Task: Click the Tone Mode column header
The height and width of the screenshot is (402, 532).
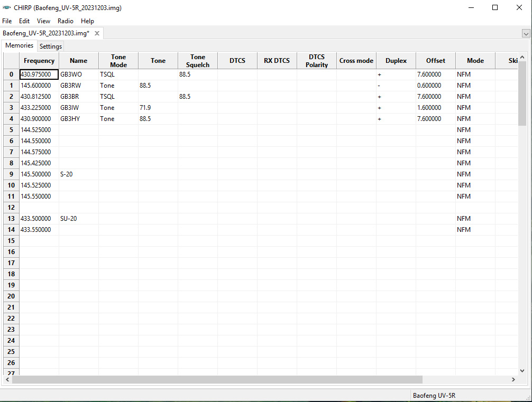Action: (118, 61)
